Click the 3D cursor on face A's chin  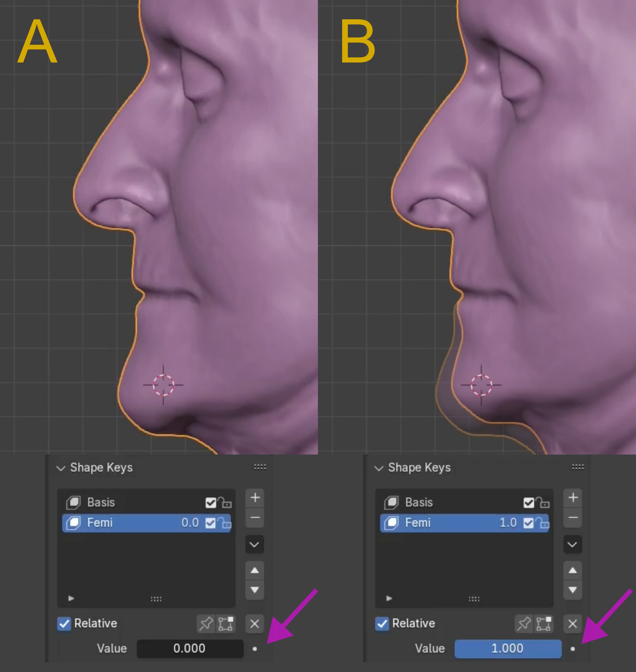point(163,385)
